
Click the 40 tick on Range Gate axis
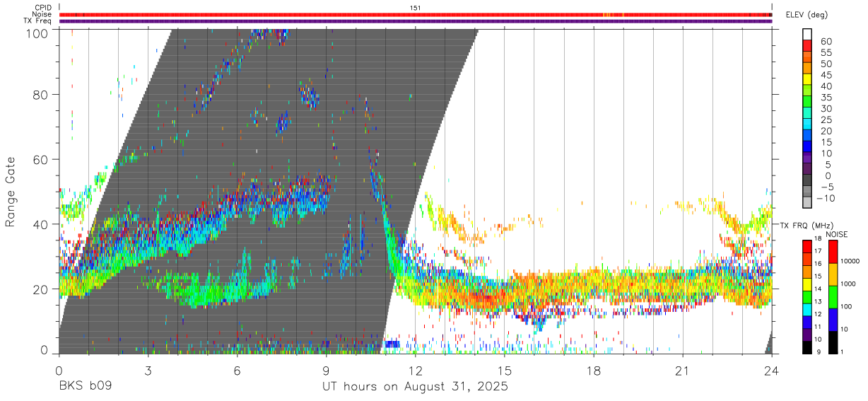(41, 224)
